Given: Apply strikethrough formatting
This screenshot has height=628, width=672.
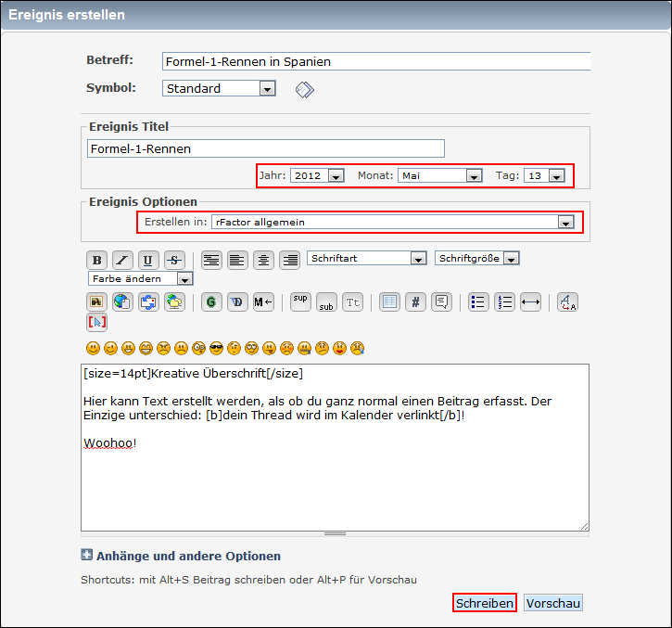Looking at the screenshot, I should tap(174, 260).
